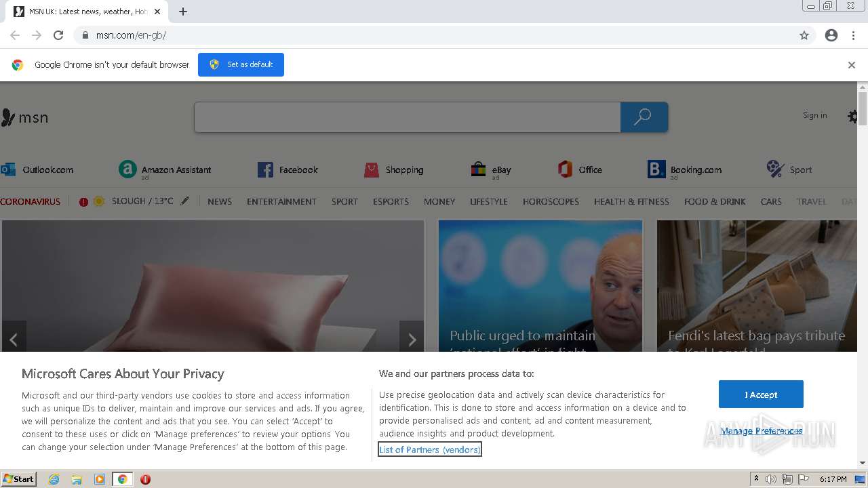Click the Chrome taskbar button
This screenshot has width=868, height=488.
pos(122,479)
